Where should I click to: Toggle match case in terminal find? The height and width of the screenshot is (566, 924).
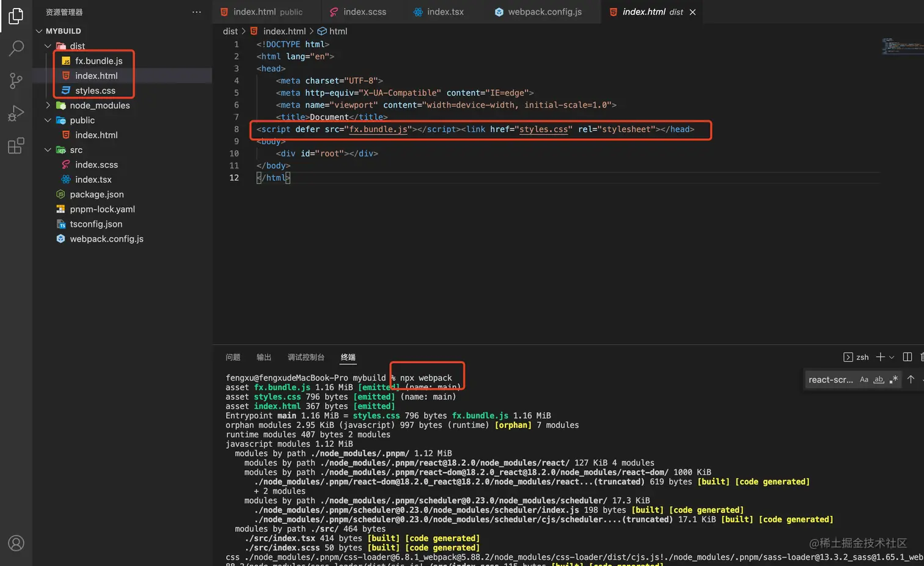(x=864, y=380)
